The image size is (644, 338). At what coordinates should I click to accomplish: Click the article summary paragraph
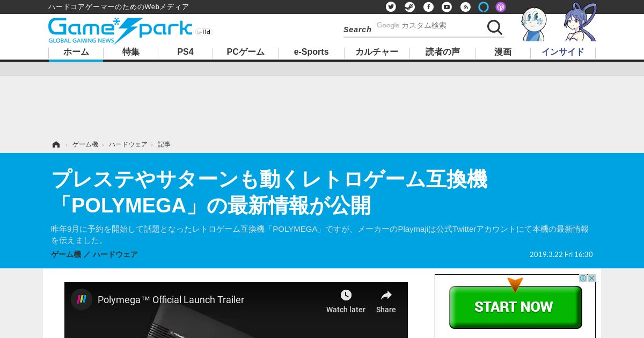(320, 234)
